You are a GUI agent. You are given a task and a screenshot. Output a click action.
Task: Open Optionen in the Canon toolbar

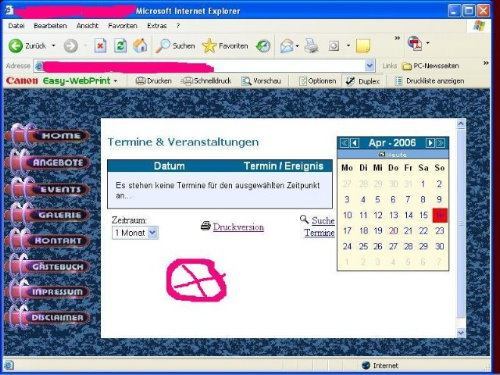point(317,81)
